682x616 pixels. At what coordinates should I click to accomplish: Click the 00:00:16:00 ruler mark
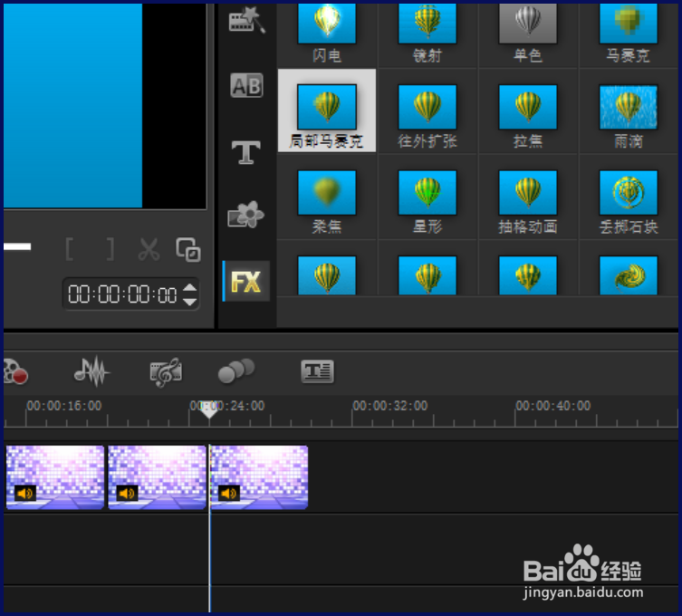click(x=64, y=406)
